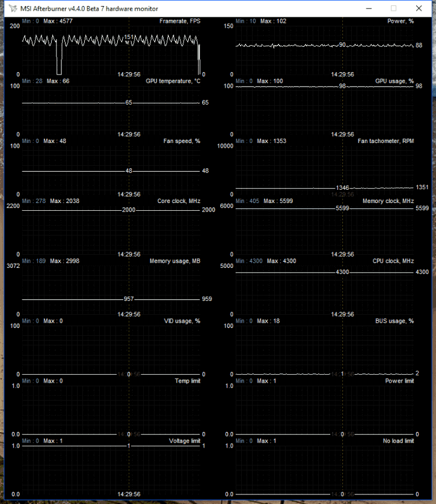Click the framerate marker value 151
Screen dimensions: 436x504
coord(129,37)
